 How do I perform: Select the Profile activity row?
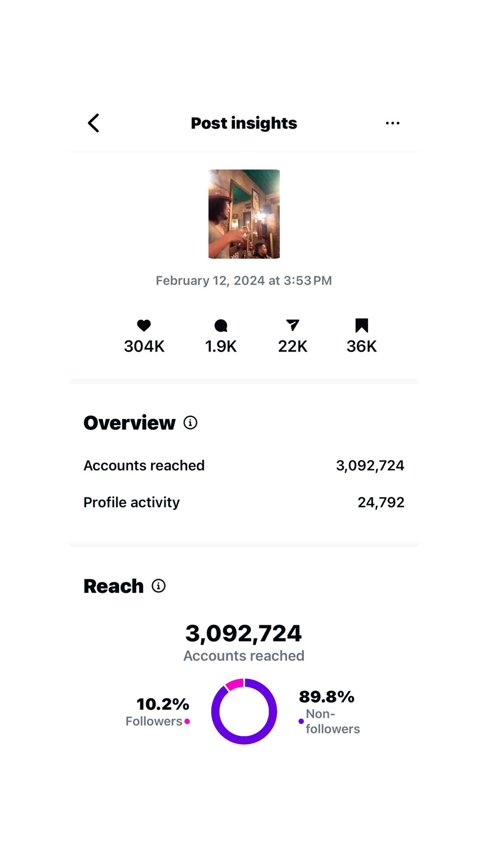(x=244, y=502)
